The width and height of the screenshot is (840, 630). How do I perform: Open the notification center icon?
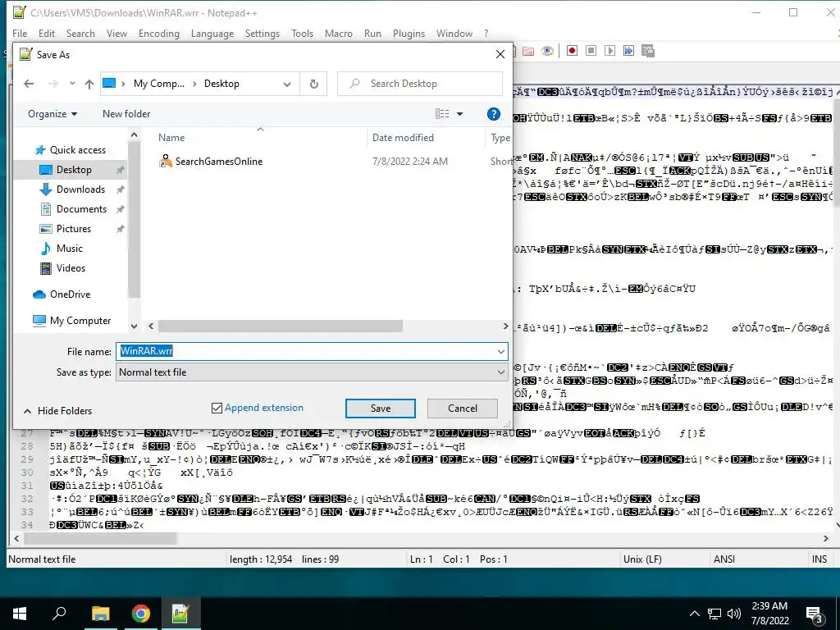(815, 614)
